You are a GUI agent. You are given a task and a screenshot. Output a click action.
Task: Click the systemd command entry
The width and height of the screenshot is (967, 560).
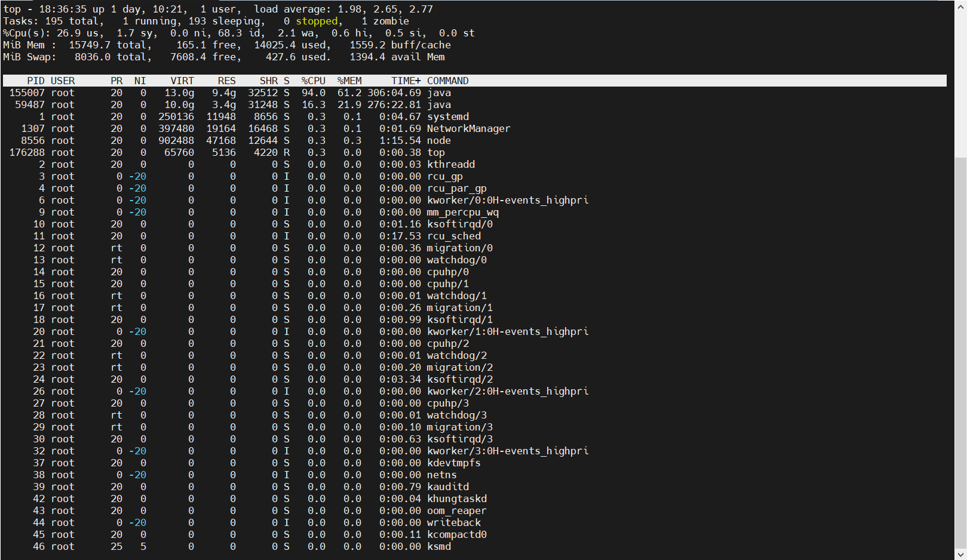click(448, 116)
